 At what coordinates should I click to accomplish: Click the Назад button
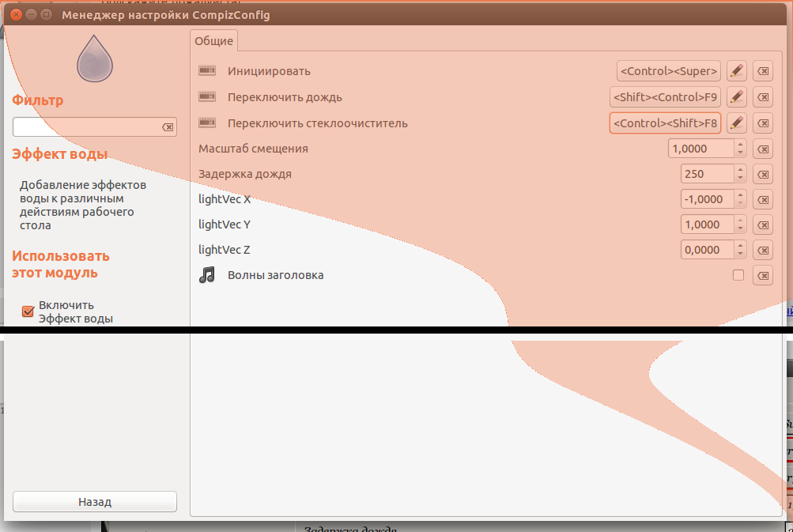[95, 502]
